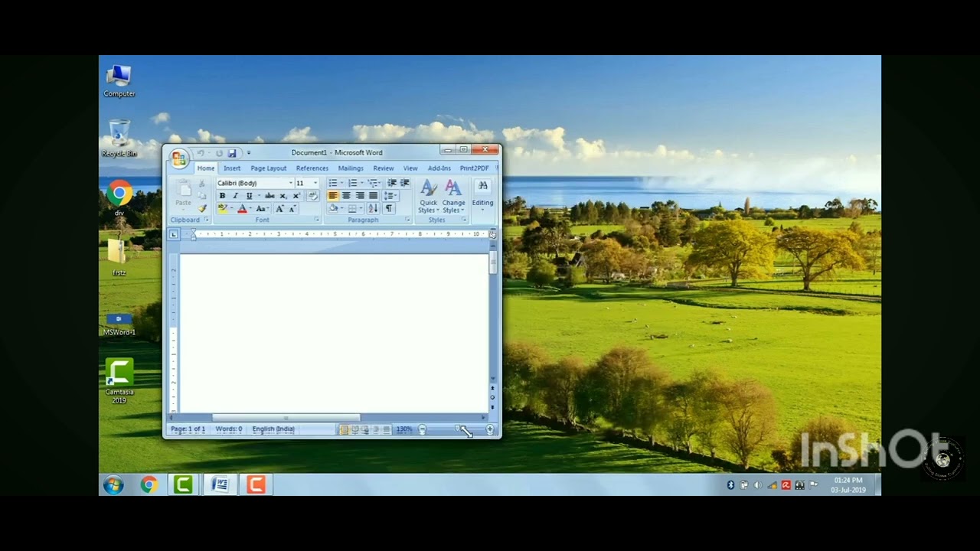This screenshot has width=980, height=551.
Task: Open the round Office button menu
Action: tap(178, 158)
